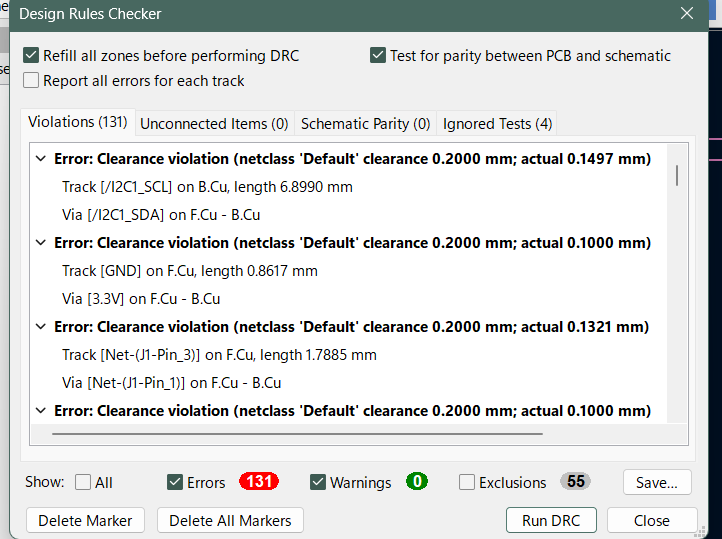Collapse the first clearance violation (actual 0.1497 mm)

click(x=41, y=159)
